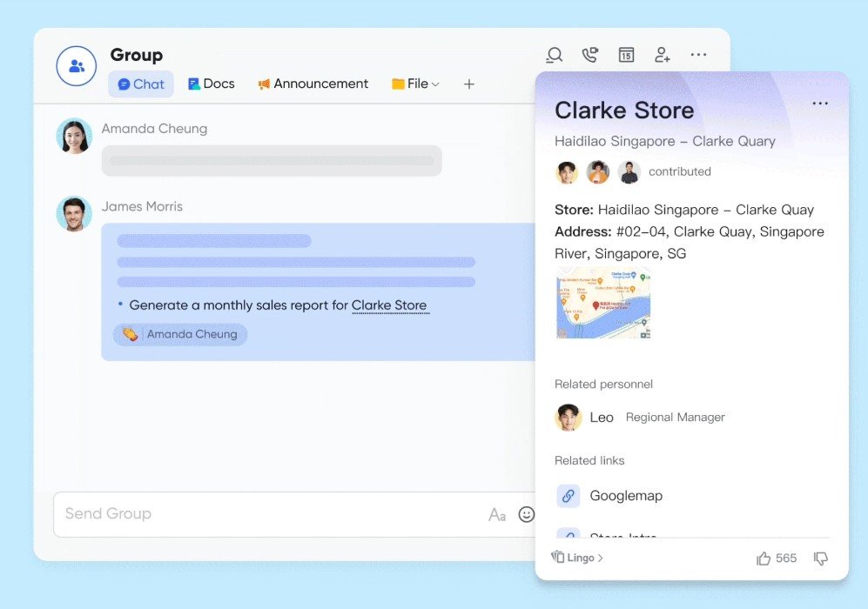Image resolution: width=868 pixels, height=609 pixels.
Task: Open the Clarke Quay map thumbnail
Action: pyautogui.click(x=602, y=303)
